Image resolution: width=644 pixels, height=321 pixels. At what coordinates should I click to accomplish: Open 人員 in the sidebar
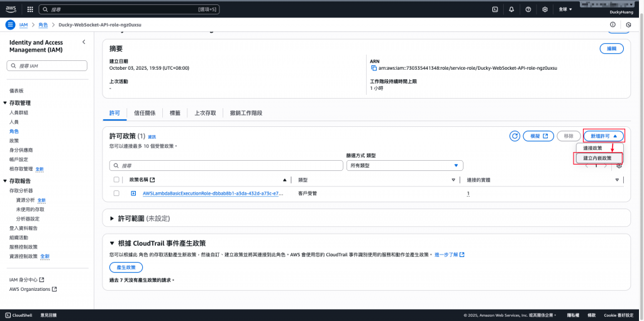tap(14, 122)
